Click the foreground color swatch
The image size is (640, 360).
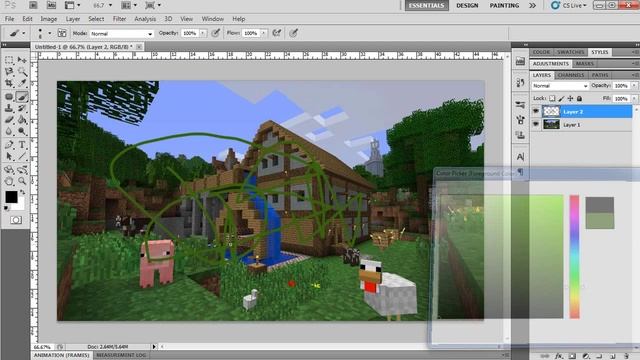[11, 197]
